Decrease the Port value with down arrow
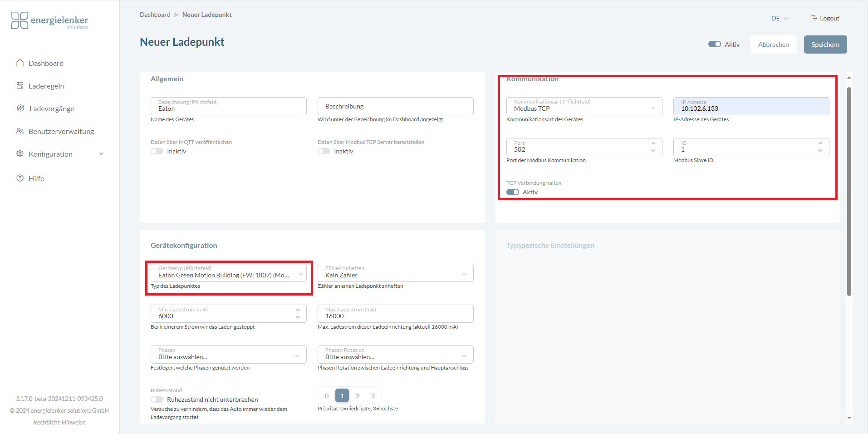This screenshot has width=868, height=434. [x=653, y=151]
